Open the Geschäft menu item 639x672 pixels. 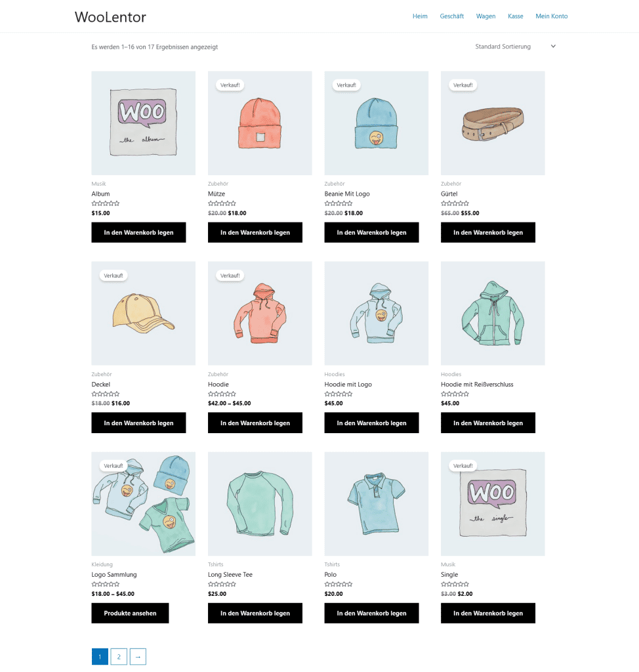click(x=452, y=16)
